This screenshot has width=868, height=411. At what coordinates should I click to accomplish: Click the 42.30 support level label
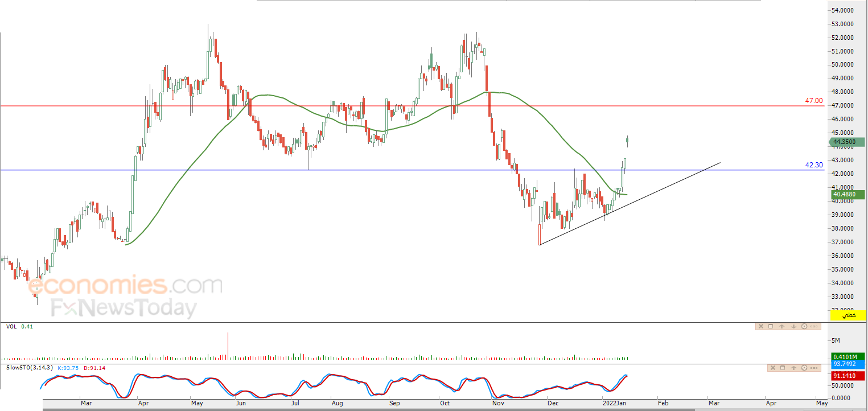point(813,165)
